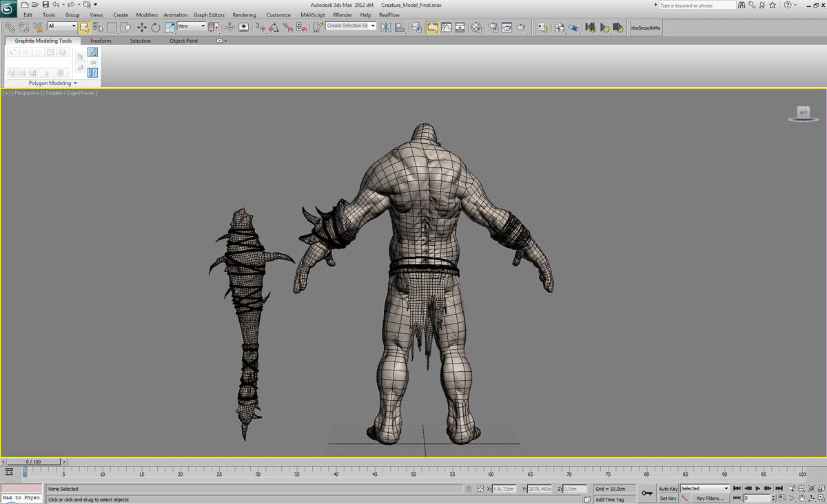
Task: Open the Modifiers menu
Action: (x=147, y=15)
